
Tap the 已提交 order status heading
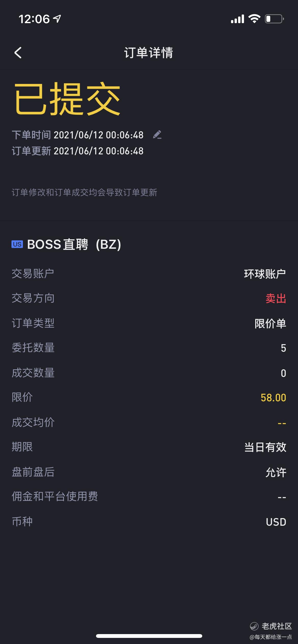tap(67, 99)
